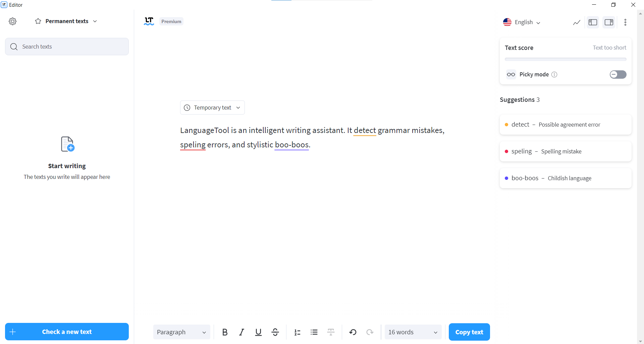Click the Picky mode info icon
The height and width of the screenshot is (344, 644).
tap(554, 74)
